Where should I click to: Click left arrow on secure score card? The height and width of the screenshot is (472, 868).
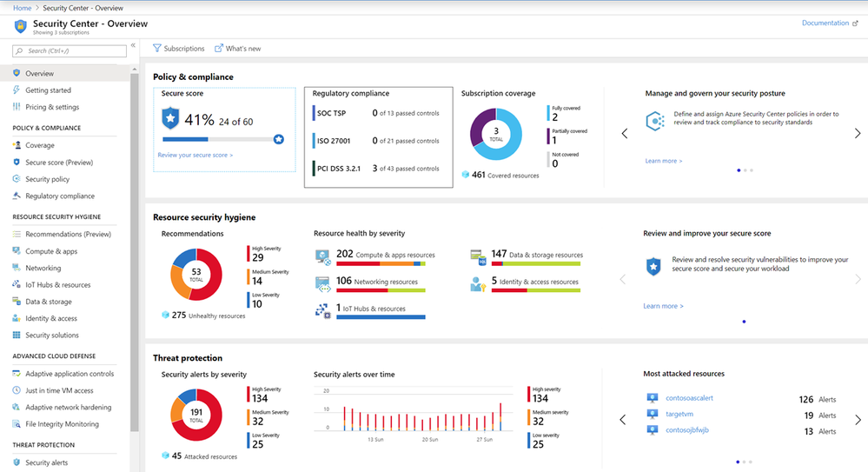(623, 280)
